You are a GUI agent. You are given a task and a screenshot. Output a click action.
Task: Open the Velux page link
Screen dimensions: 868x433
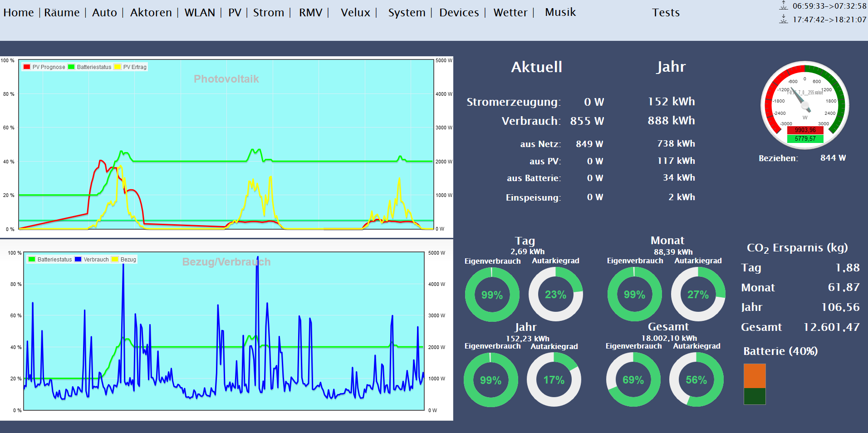355,13
